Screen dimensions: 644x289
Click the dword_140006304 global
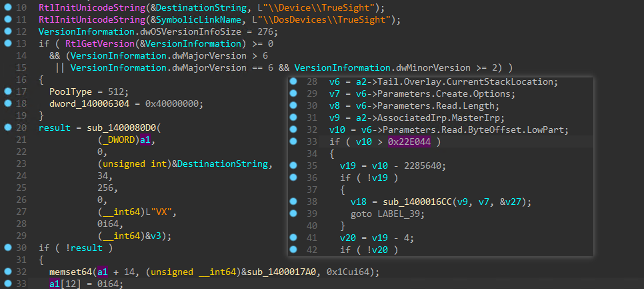pyautogui.click(x=89, y=103)
